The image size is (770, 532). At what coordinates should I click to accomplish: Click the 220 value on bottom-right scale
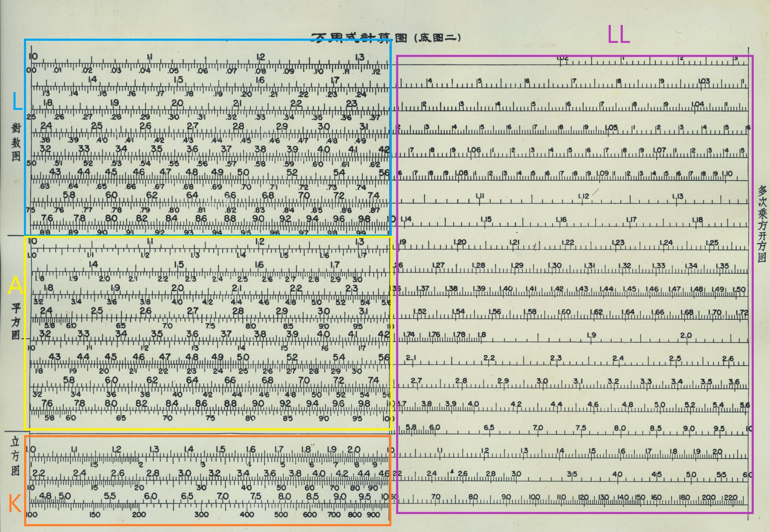731,497
